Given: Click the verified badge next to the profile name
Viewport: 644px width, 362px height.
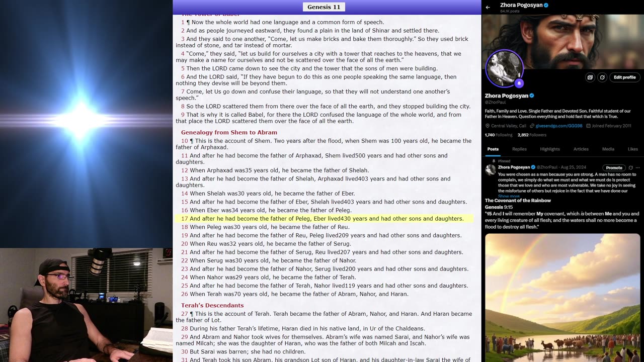Looking at the screenshot, I should click(532, 96).
